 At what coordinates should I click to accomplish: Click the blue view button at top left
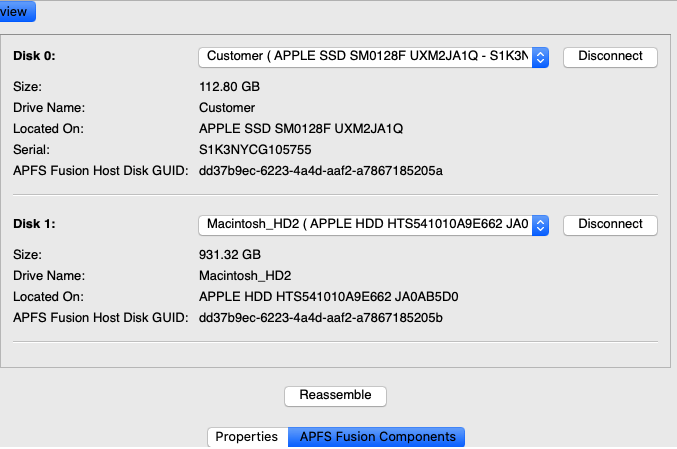click(x=16, y=12)
